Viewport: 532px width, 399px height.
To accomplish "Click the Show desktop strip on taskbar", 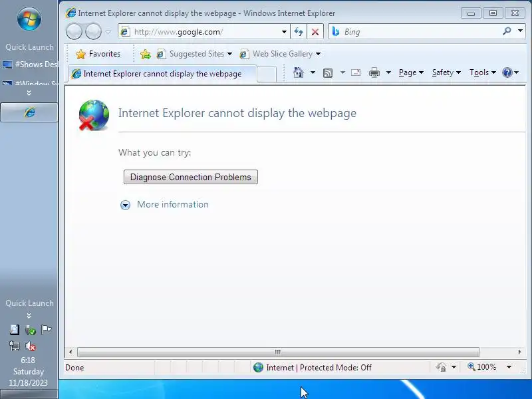I will (29, 395).
